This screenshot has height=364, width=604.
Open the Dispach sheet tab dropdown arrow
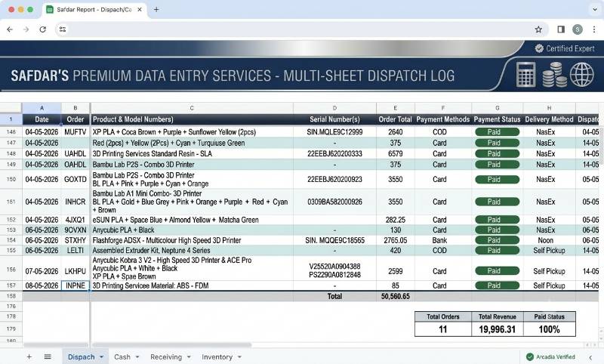[x=102, y=357]
